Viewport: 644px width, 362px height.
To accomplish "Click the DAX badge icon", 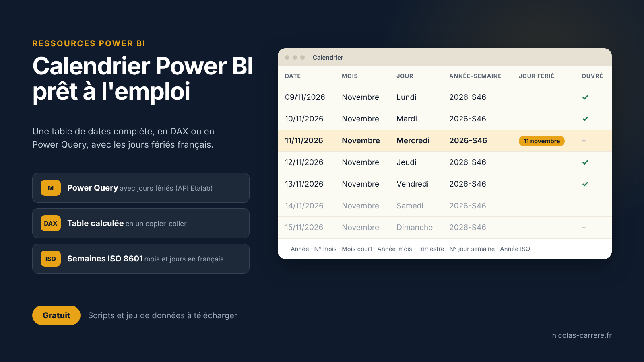I will pos(51,223).
